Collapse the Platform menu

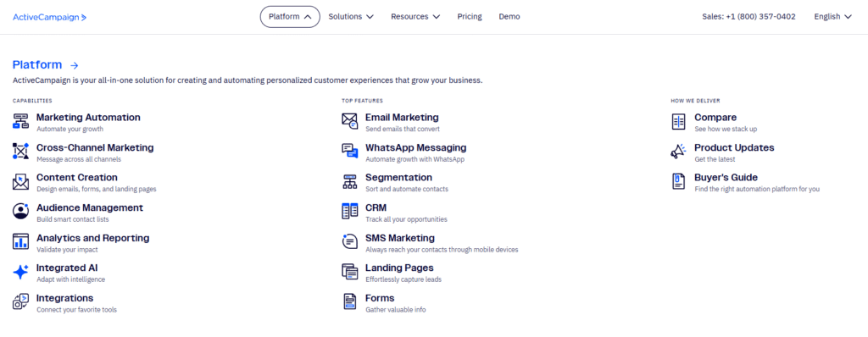coord(290,17)
